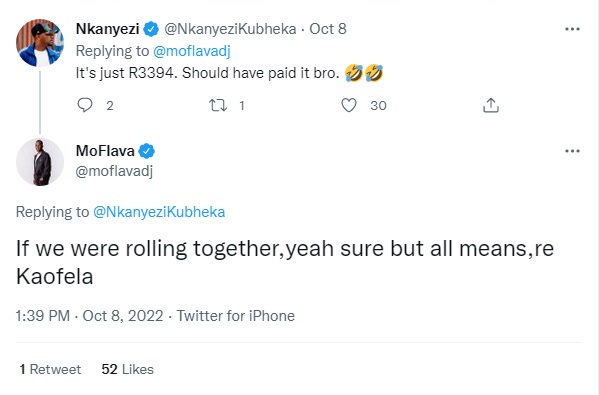Open MoFlava's profile picture
Viewport: 599px width, 395px height.
click(40, 162)
